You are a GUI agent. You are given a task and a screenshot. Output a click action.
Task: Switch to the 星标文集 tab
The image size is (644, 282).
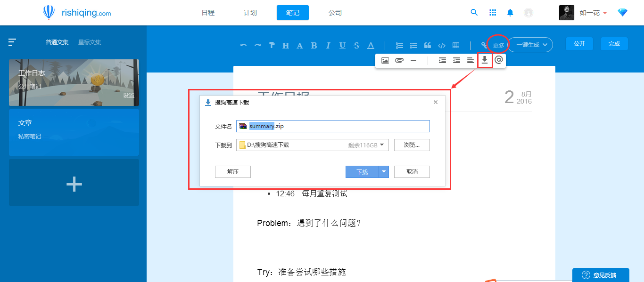pyautogui.click(x=90, y=42)
